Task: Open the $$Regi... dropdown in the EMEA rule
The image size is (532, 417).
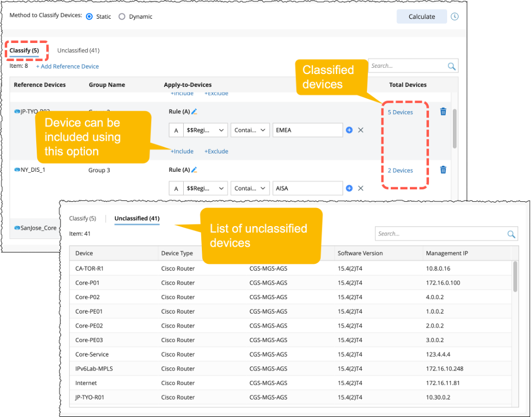Action: click(205, 130)
